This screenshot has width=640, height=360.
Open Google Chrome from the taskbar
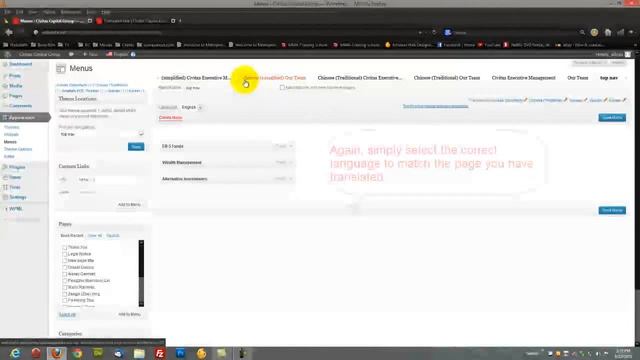[x=77, y=353]
